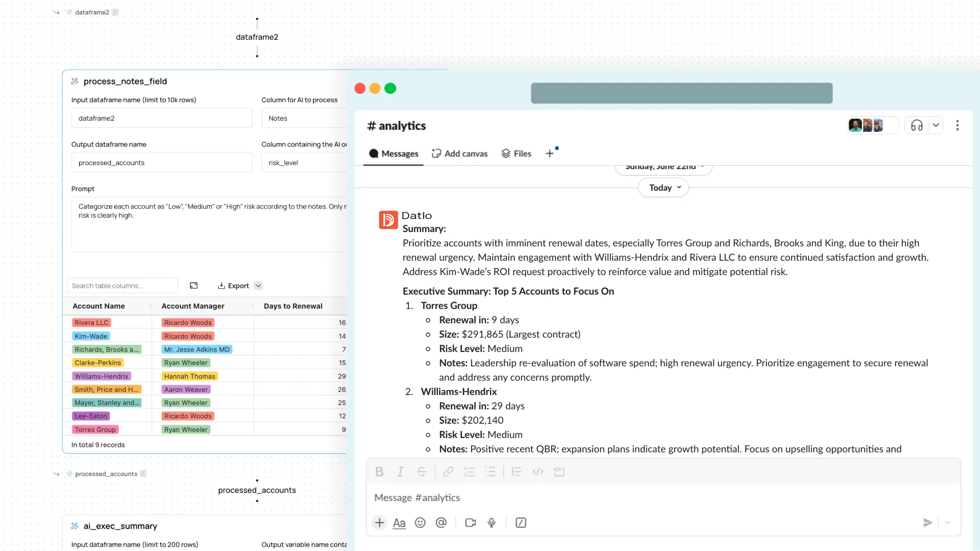Open the Add canvas tab
Viewport: 980px width, 551px height.
[460, 153]
